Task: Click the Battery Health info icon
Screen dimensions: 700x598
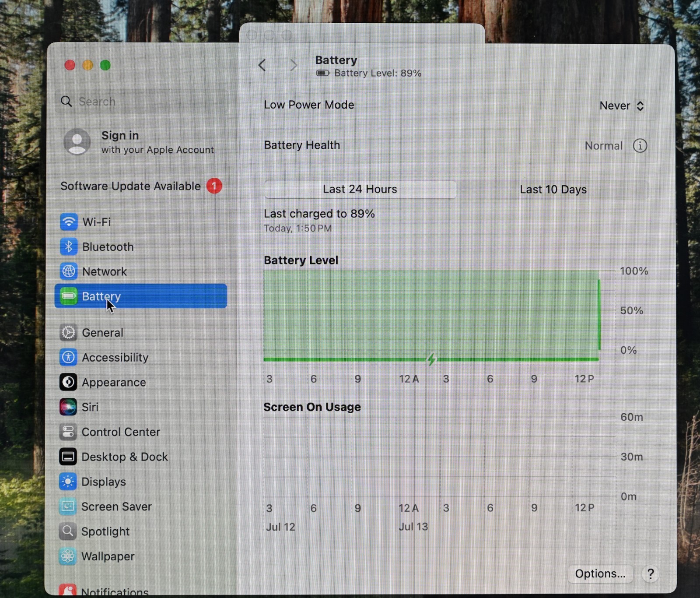Action: 640,146
